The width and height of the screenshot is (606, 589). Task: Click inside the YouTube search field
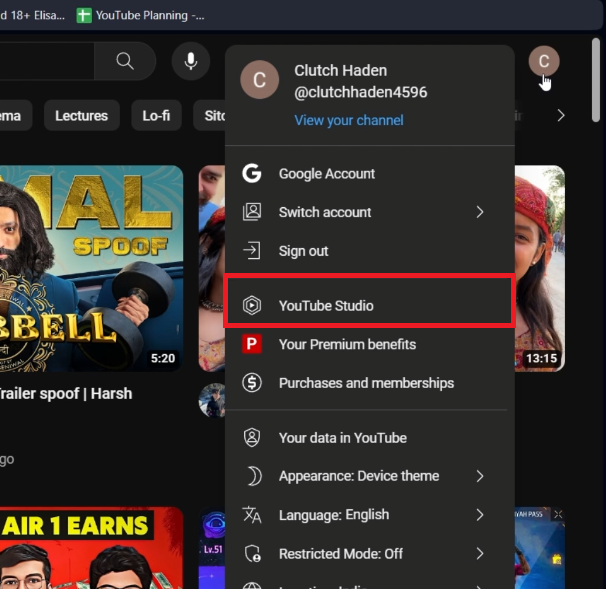point(46,61)
